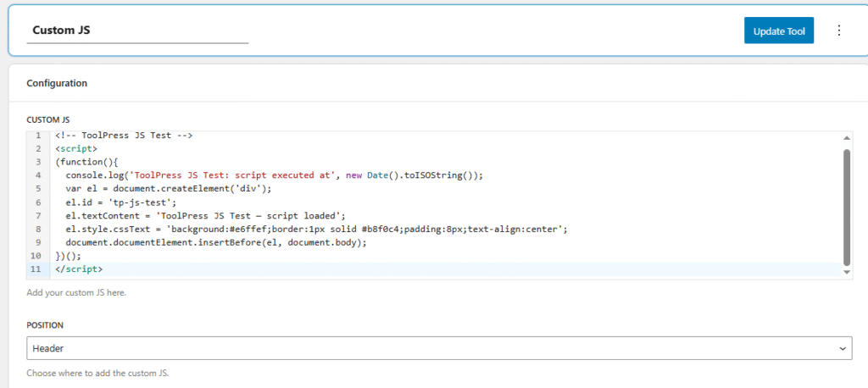The height and width of the screenshot is (388, 868).
Task: Place cursor on the el.id = 'tp-js-test' line
Action: (120, 202)
